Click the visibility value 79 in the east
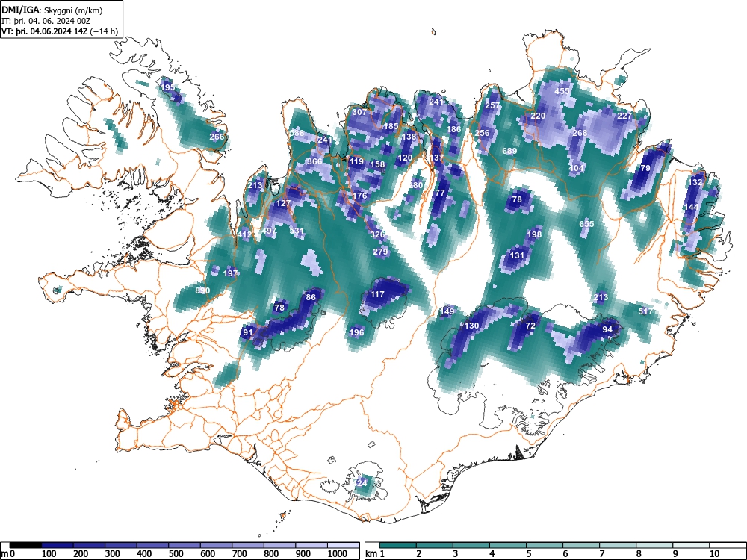This screenshot has height=560, width=747. 645,168
